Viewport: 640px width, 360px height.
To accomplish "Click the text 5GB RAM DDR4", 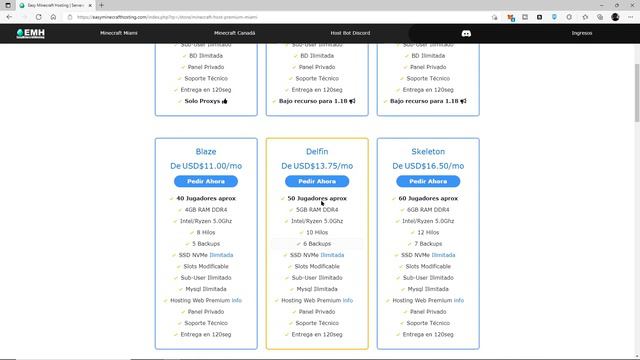I will (317, 210).
